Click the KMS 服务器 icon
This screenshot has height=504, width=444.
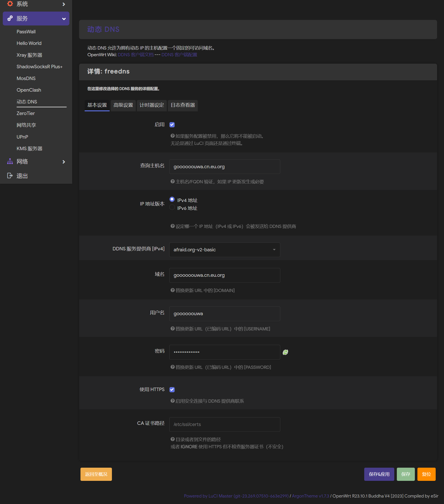[30, 148]
